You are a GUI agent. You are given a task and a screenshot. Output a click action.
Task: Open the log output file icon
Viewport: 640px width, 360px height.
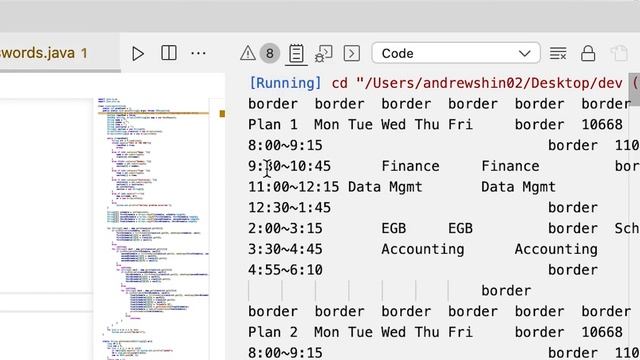[x=619, y=53]
